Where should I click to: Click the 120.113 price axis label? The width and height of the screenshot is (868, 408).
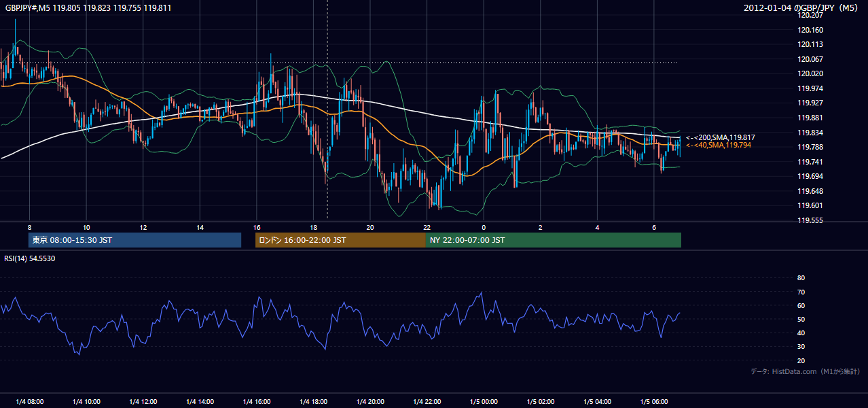coord(810,45)
